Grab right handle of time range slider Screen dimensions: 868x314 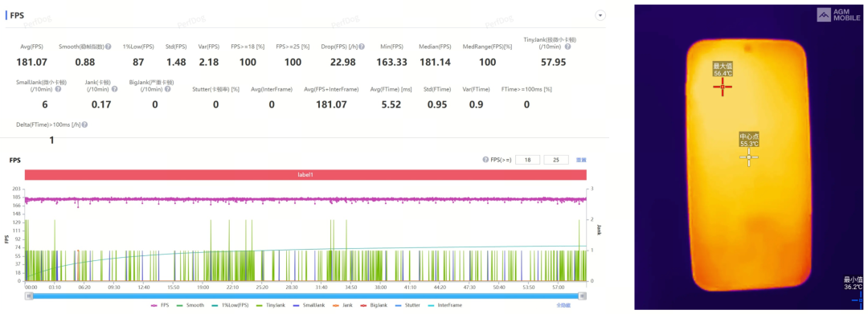click(x=583, y=296)
